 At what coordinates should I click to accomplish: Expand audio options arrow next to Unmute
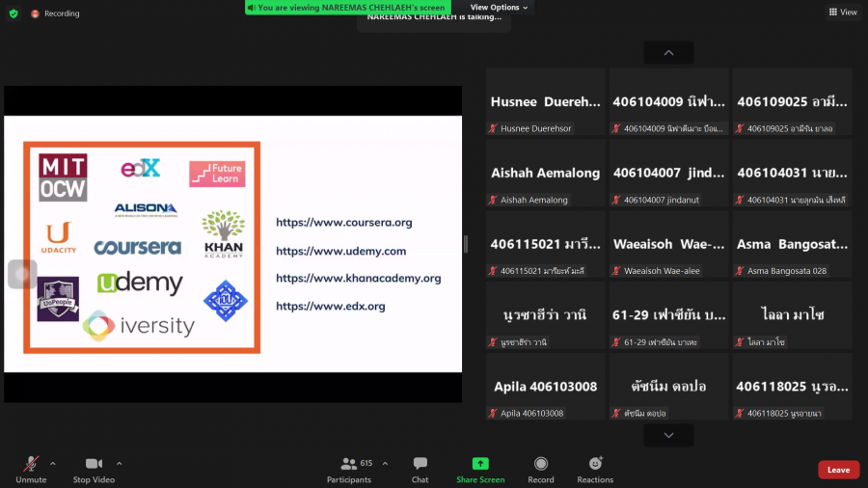coord(53,463)
